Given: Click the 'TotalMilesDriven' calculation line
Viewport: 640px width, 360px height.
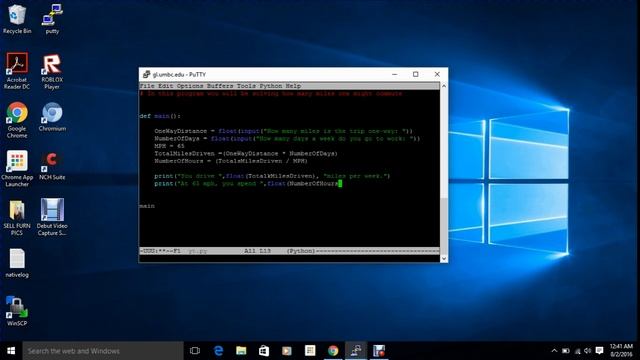Looking at the screenshot, I should pos(246,153).
